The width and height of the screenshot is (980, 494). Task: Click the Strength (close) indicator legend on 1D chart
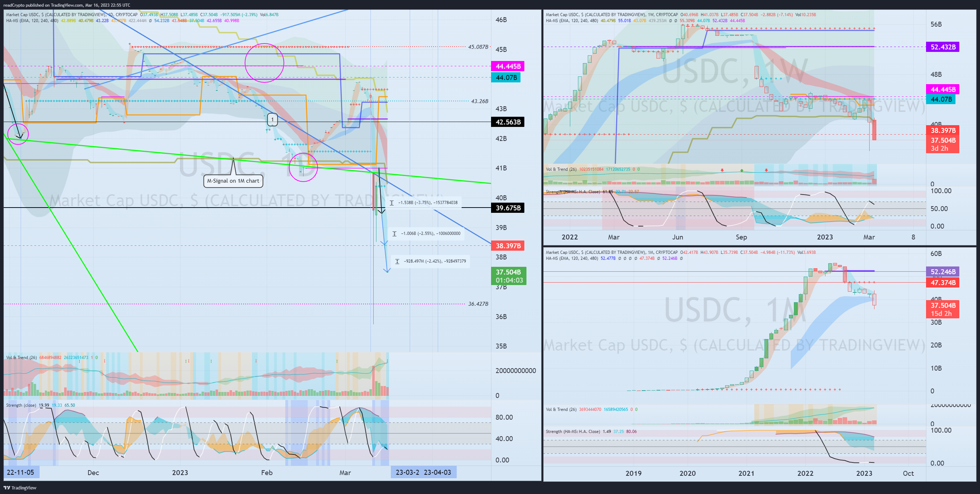[x=21, y=405]
